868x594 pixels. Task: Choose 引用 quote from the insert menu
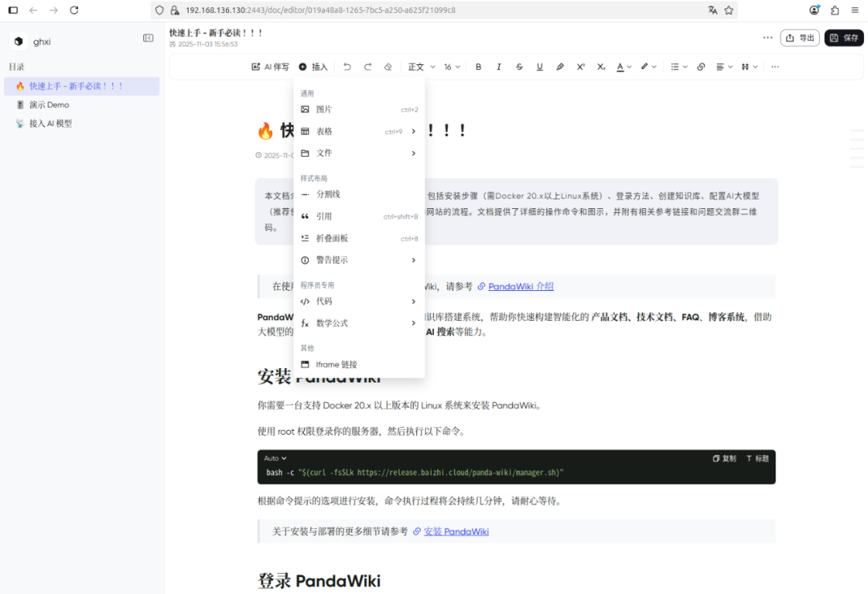359,216
